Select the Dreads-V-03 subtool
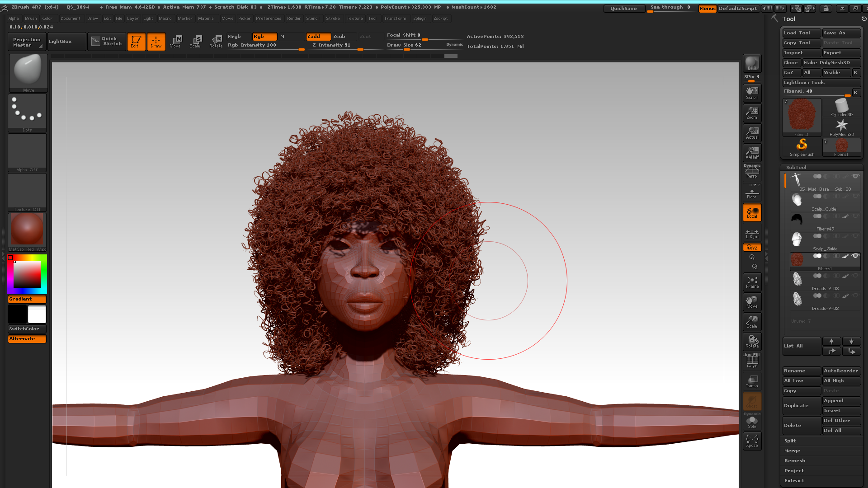Screen dimensions: 868x488 [x=825, y=282]
